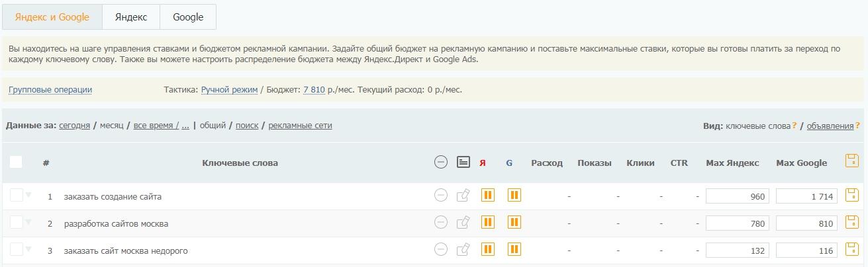Edit the ad for 'заказать создание сайта'
Image resolution: width=868 pixels, height=267 pixels.
coord(463,195)
